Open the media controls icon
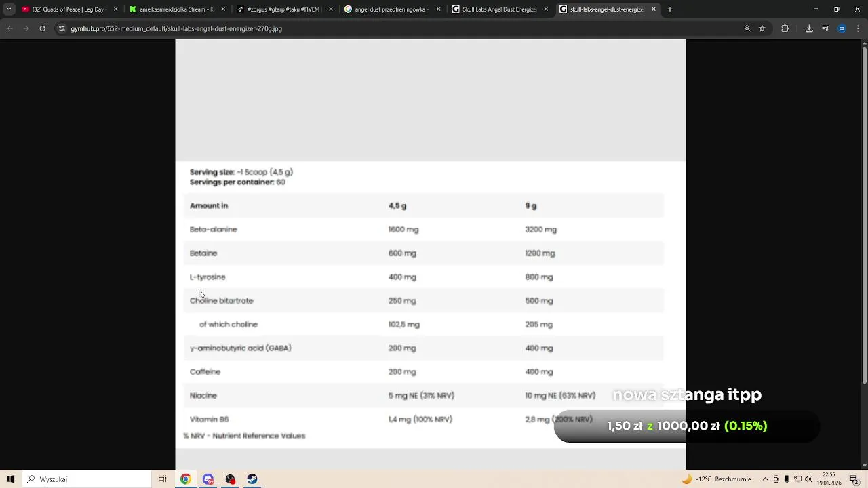 (x=825, y=28)
